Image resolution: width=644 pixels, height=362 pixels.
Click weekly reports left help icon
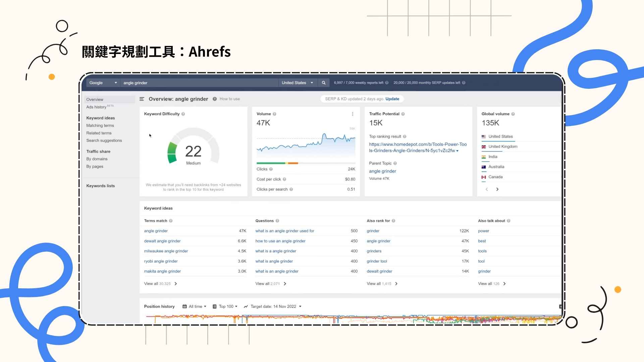point(387,83)
